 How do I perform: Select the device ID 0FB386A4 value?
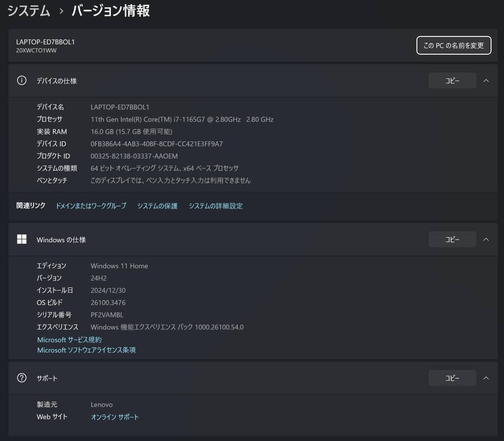[x=157, y=144]
